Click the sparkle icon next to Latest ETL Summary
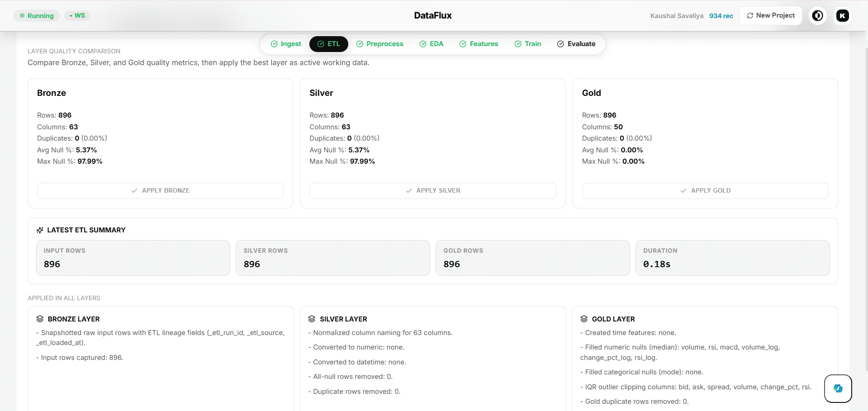Image resolution: width=868 pixels, height=411 pixels. click(x=39, y=230)
